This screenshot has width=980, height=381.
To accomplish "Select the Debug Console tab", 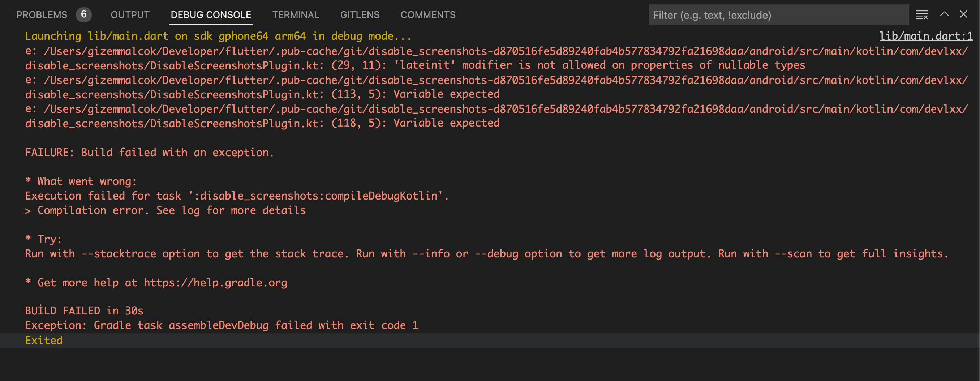I will pos(211,15).
